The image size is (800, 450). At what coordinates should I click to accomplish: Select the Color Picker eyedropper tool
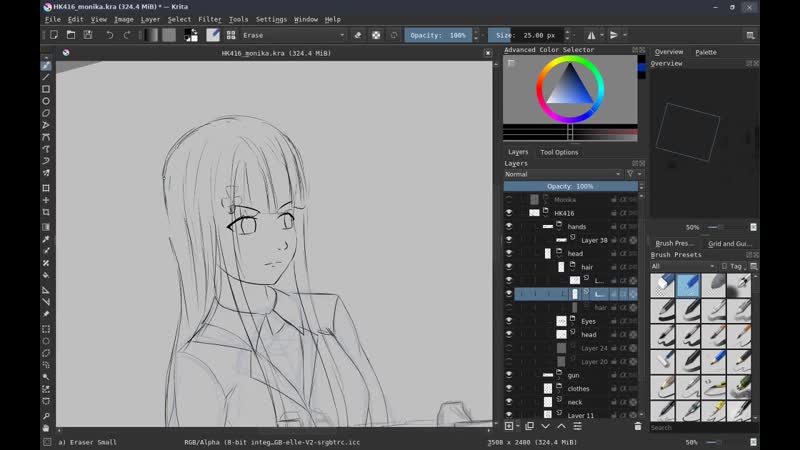(x=46, y=239)
